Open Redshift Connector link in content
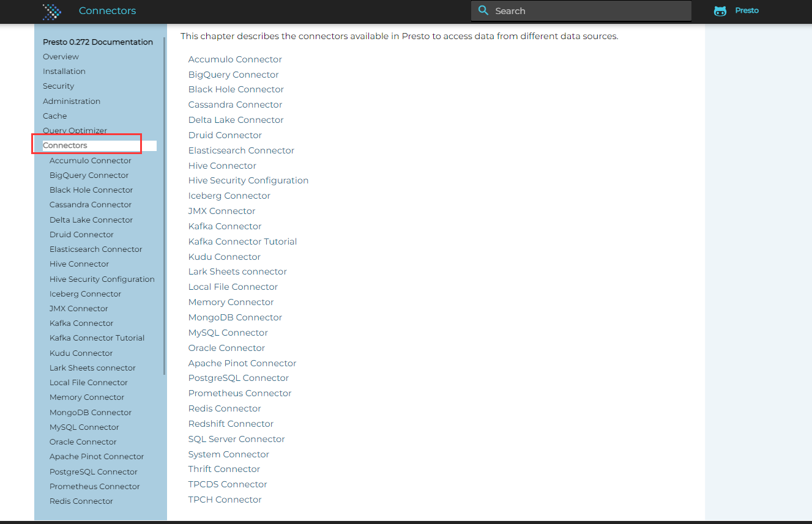The width and height of the screenshot is (812, 524). coord(231,424)
